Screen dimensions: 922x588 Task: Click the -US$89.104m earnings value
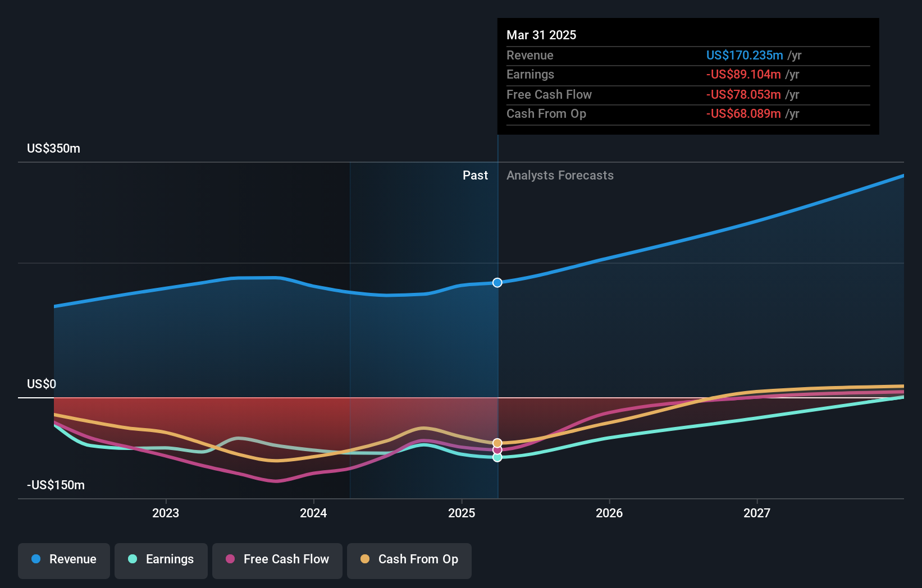[743, 75]
